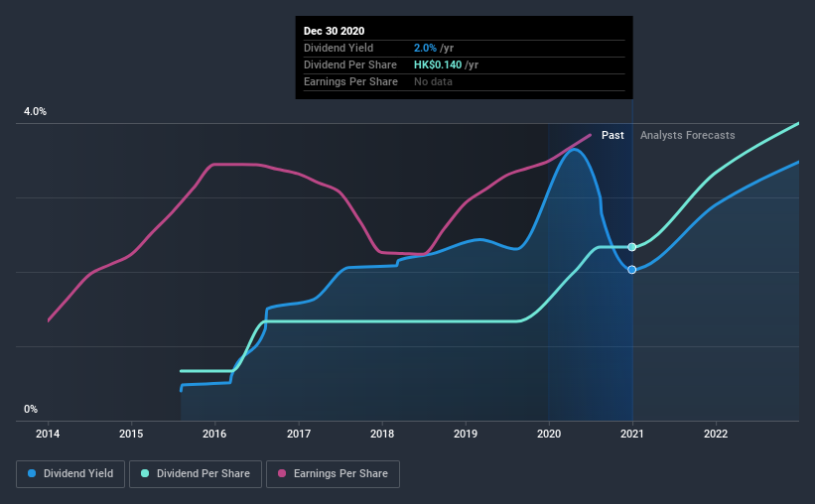Click the teal Dividend Per Share legend dot

(145, 473)
